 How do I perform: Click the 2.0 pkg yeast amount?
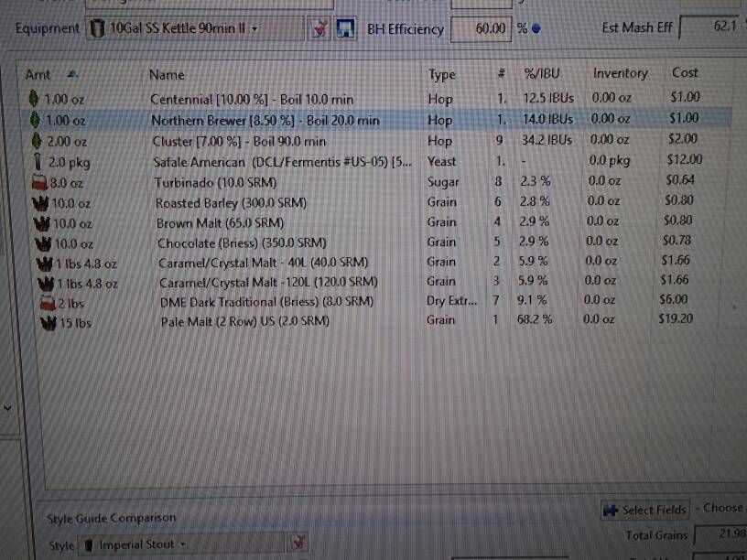(69, 162)
